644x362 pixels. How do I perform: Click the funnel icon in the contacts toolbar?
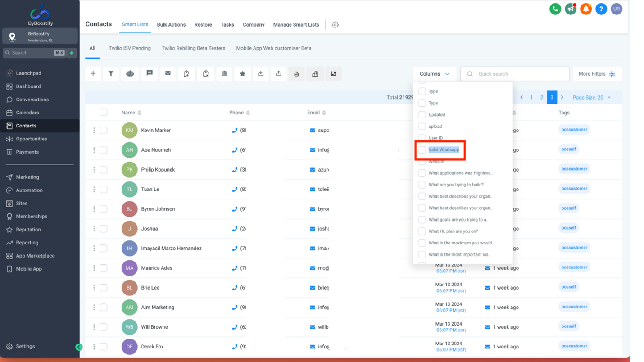(111, 74)
